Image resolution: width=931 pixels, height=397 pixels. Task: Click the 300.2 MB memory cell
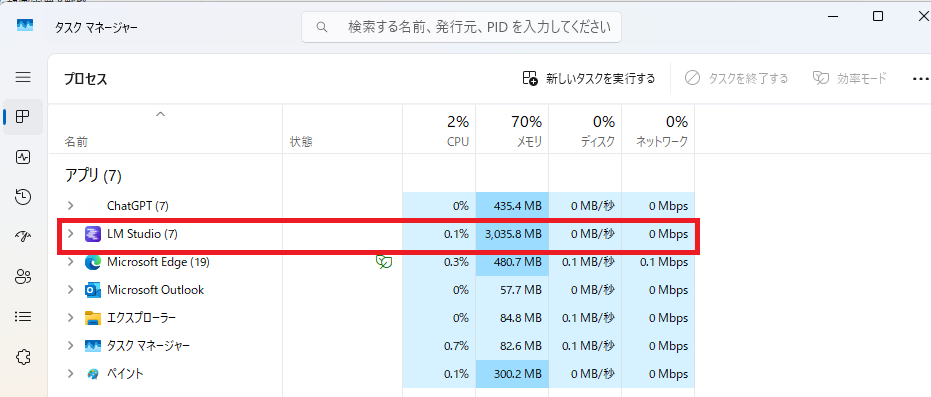point(512,373)
